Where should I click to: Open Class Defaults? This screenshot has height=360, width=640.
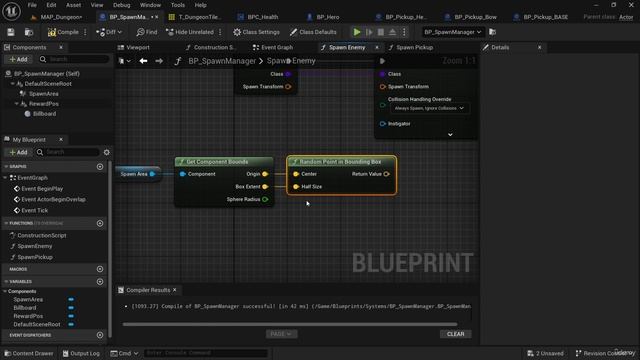click(313, 32)
